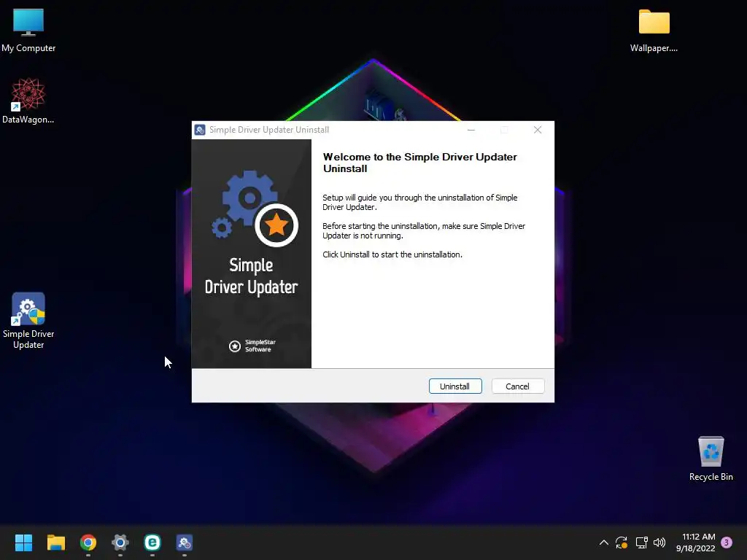Select the Wallpaper folder on desktop
Image resolution: width=747 pixels, height=560 pixels.
pos(654,30)
